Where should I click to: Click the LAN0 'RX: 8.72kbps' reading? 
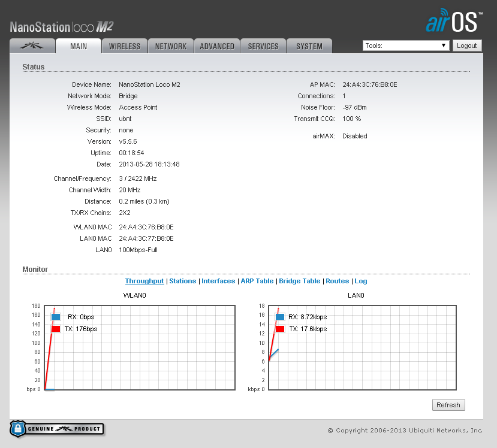coord(308,317)
